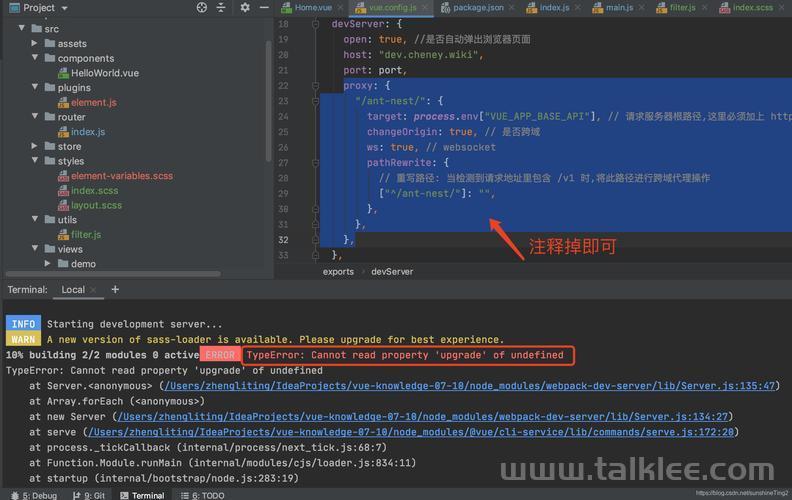Open the Terminal tool window button
Screen dimensions: 792x500
tap(142, 495)
